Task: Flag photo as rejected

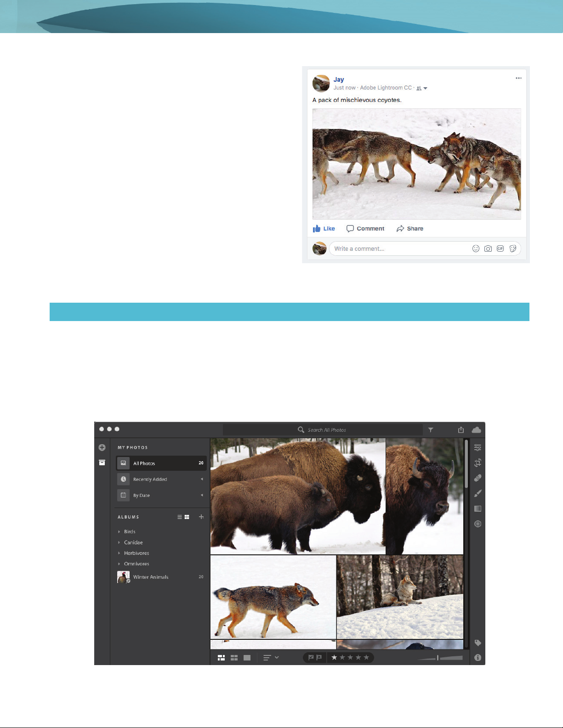Action: 319,657
